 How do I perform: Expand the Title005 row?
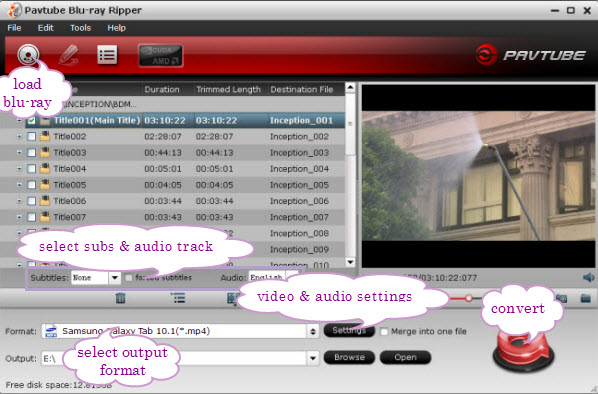click(19, 185)
